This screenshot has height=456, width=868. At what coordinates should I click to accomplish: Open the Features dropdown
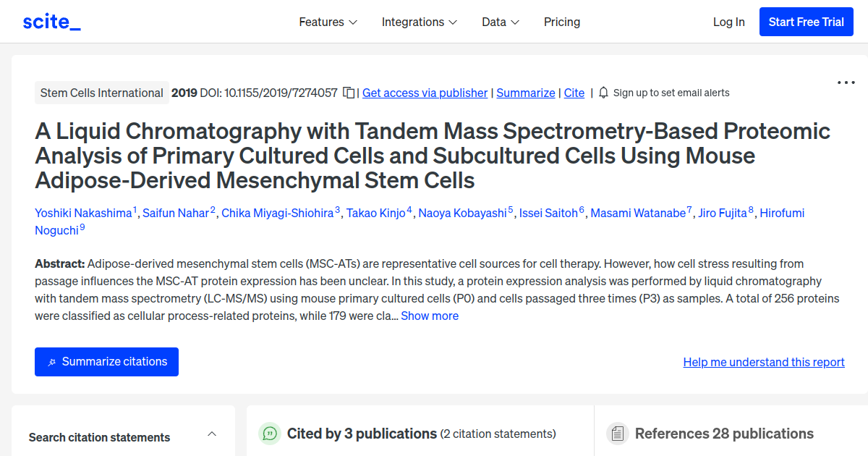pos(328,22)
